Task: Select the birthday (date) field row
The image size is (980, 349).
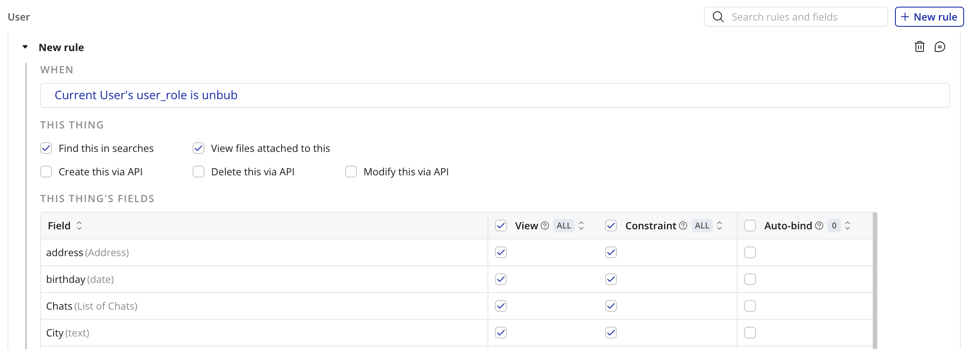Action: point(456,279)
